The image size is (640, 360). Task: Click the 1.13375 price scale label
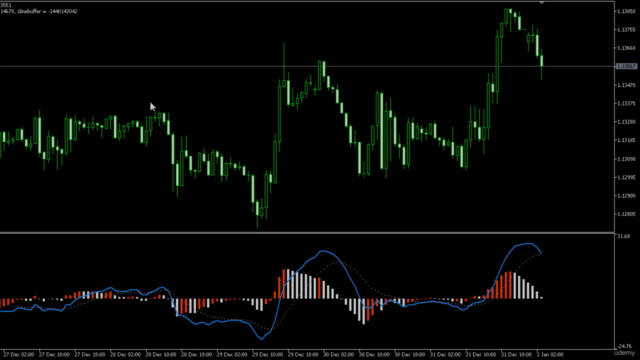click(627, 104)
